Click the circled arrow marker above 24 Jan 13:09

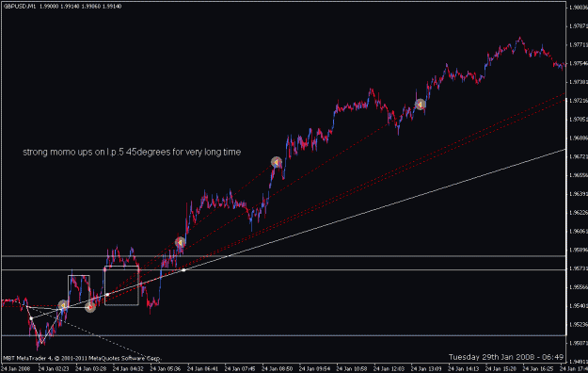(421, 104)
